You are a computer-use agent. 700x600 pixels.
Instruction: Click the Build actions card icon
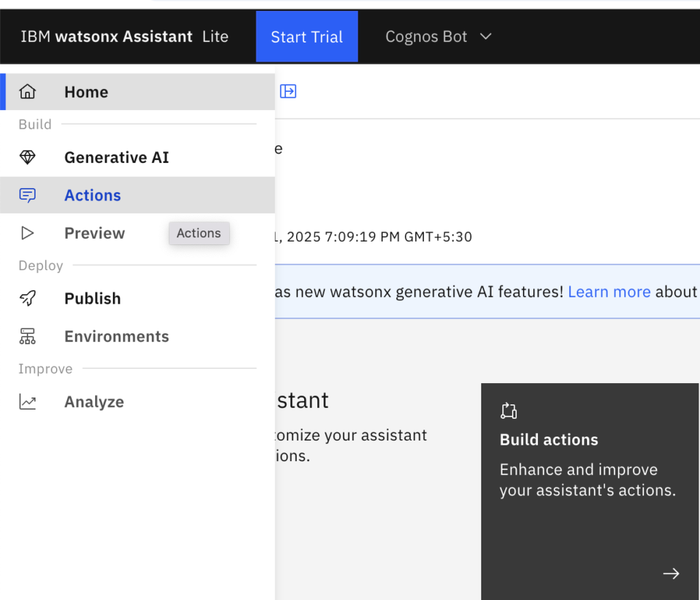(509, 410)
